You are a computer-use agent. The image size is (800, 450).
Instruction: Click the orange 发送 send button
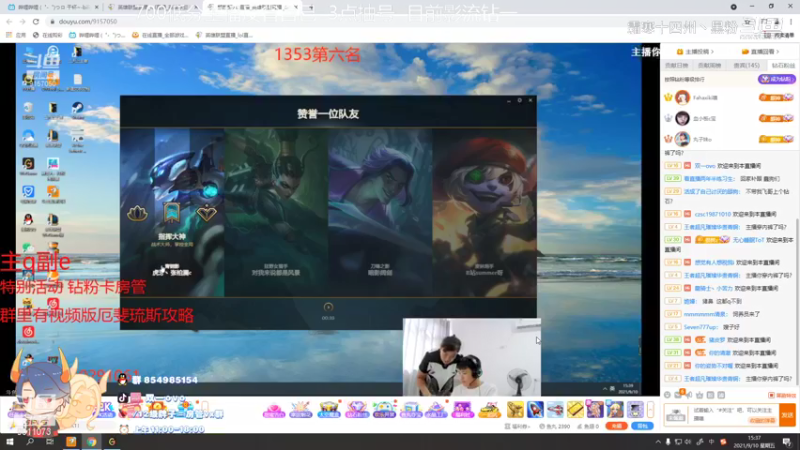(x=787, y=414)
